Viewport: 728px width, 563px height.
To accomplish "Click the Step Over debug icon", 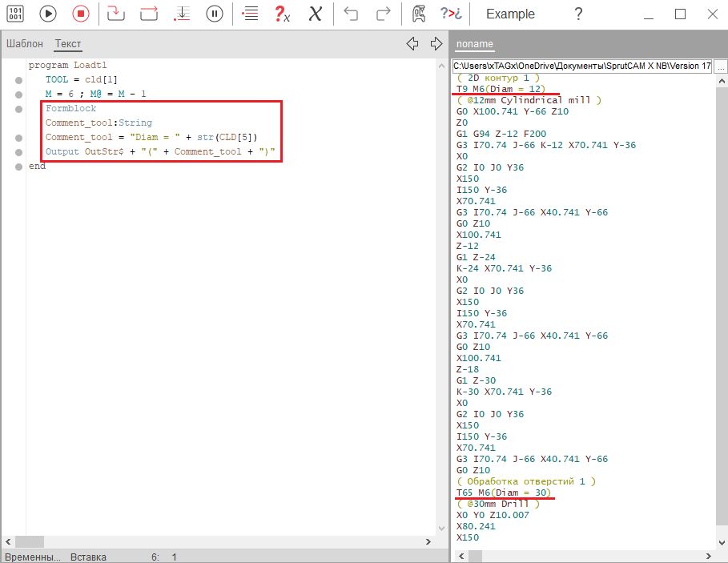I will pos(149,14).
